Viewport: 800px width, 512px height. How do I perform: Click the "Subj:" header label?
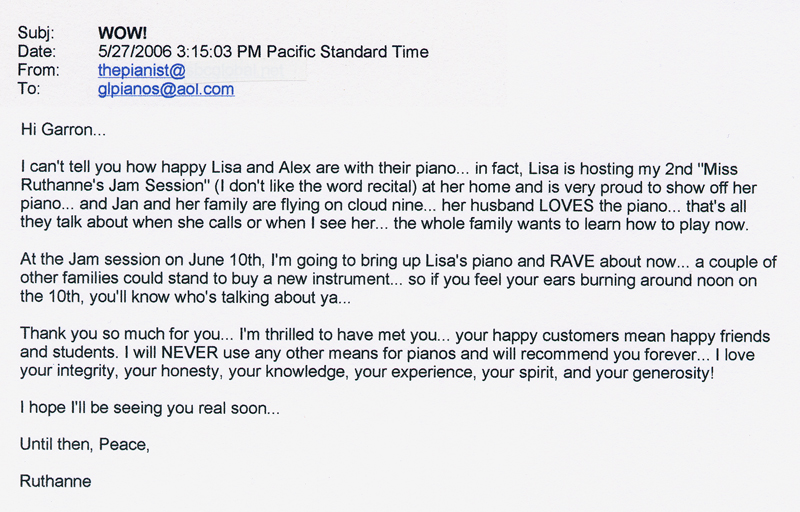[x=37, y=31]
